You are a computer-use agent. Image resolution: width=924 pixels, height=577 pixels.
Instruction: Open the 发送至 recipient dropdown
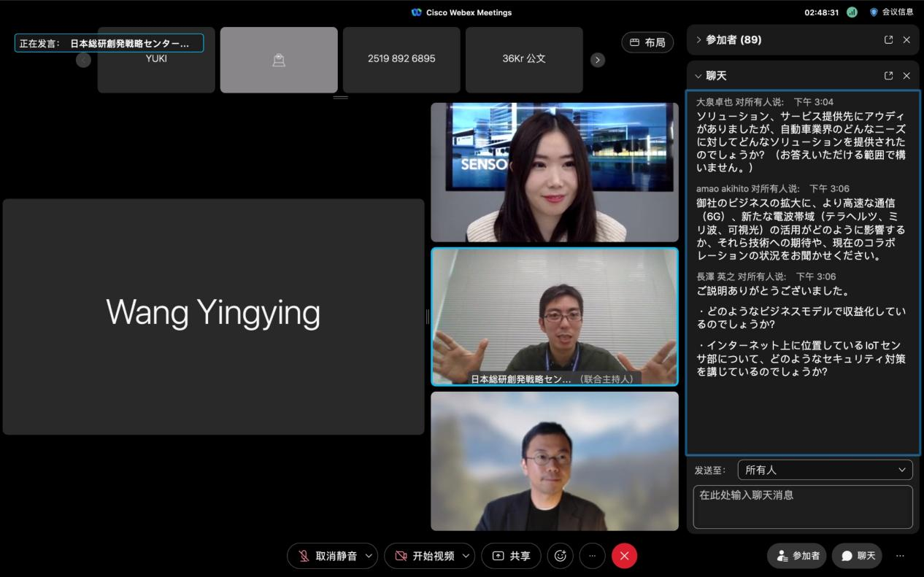(825, 470)
